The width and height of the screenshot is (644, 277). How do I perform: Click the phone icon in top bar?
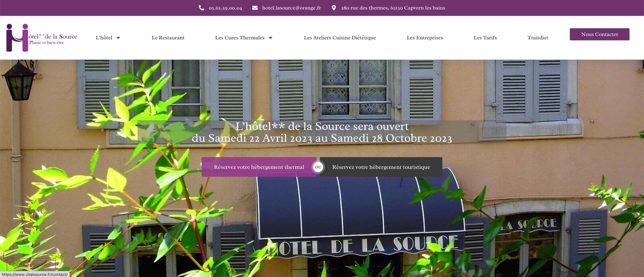click(x=201, y=8)
